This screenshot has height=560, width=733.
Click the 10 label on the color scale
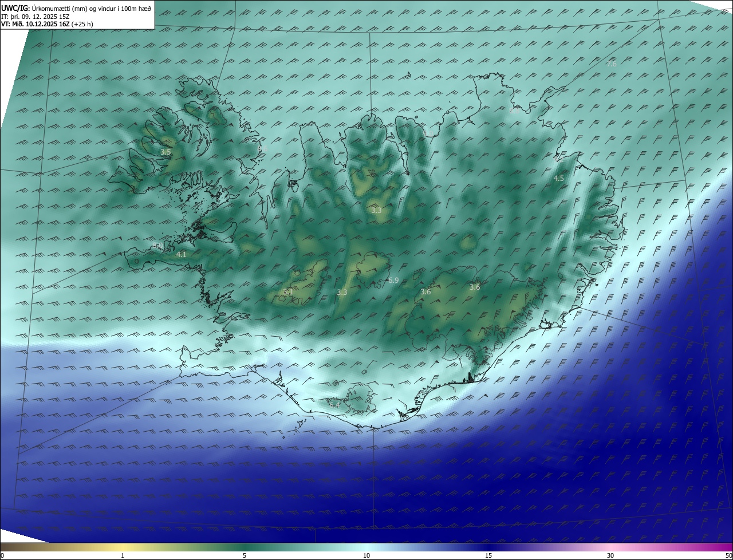pyautogui.click(x=366, y=555)
